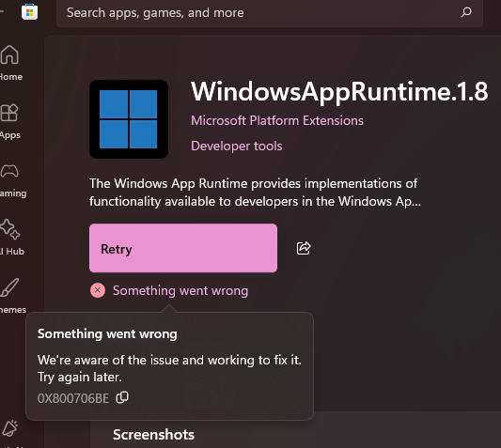501x448 pixels.
Task: Click the Microsoft Store logo icon
Action: pyautogui.click(x=30, y=12)
